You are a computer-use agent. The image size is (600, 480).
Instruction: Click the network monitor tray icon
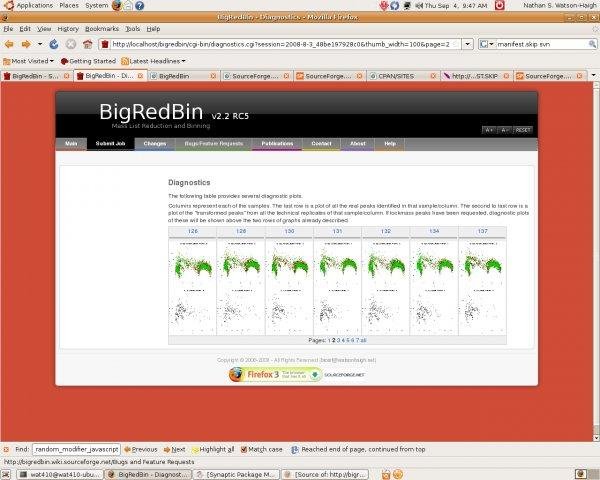(408, 6)
